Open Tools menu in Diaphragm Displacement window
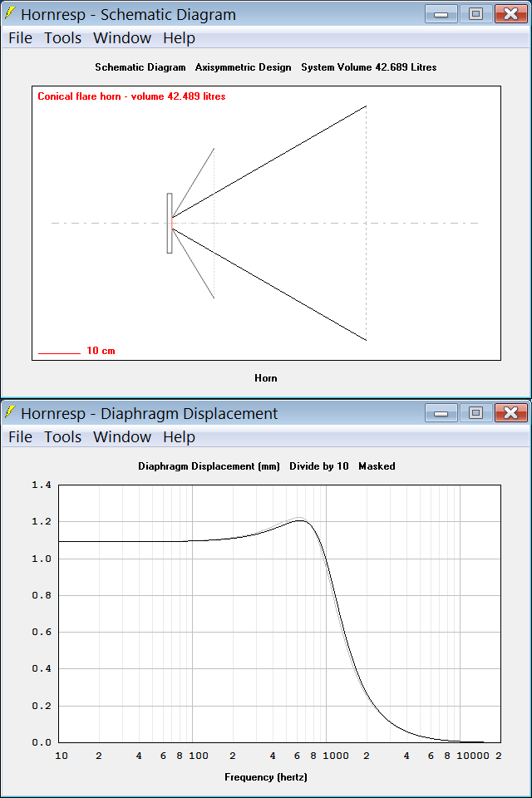This screenshot has width=532, height=798. (62, 437)
